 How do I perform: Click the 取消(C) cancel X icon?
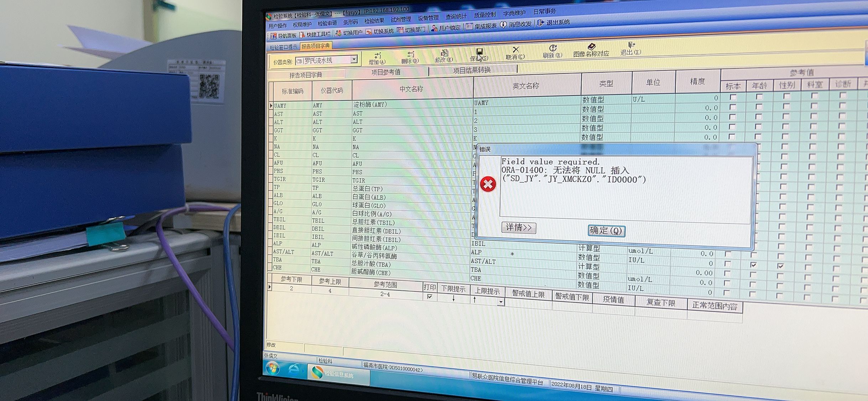516,49
